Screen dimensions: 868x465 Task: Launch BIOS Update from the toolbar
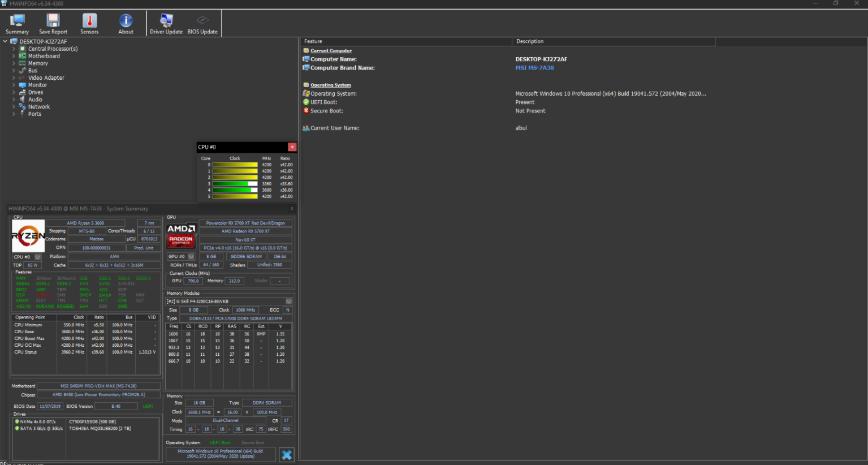click(202, 24)
